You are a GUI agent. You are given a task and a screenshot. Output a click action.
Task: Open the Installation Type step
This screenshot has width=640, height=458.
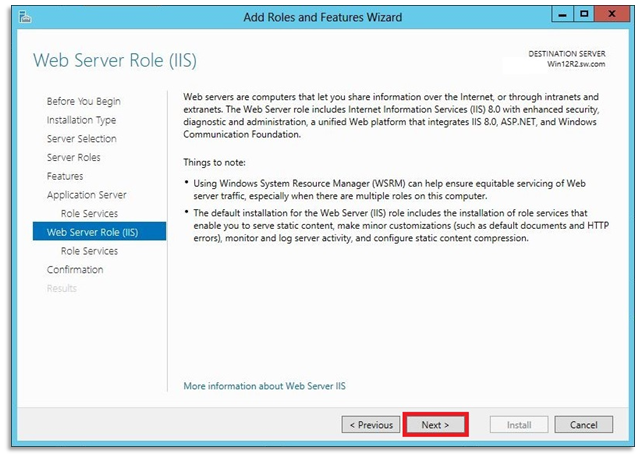tap(81, 120)
